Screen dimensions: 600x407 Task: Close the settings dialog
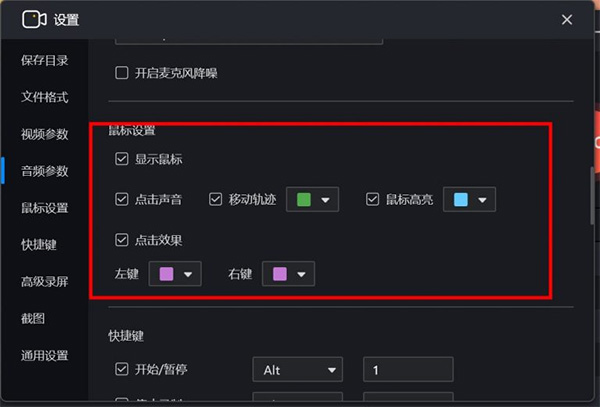[567, 19]
